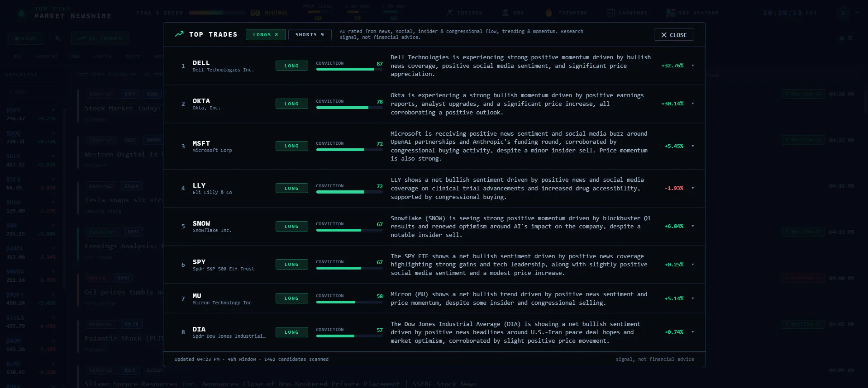Screen dimensions: 868x388
Task: Select the OKTA ticker symbol
Action: click(201, 101)
